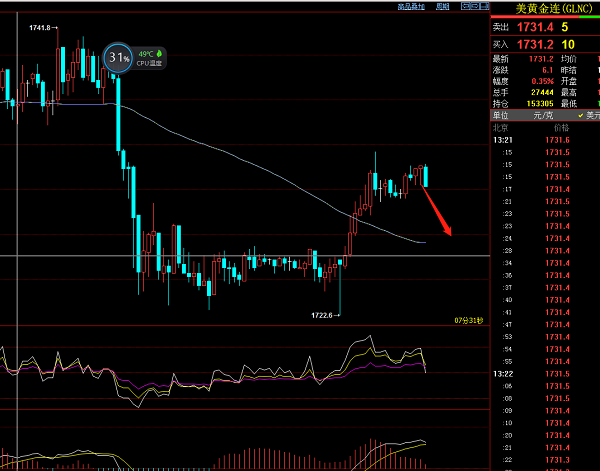Click the 31% CPU usage circle widget
The height and width of the screenshot is (471, 600).
[119, 58]
